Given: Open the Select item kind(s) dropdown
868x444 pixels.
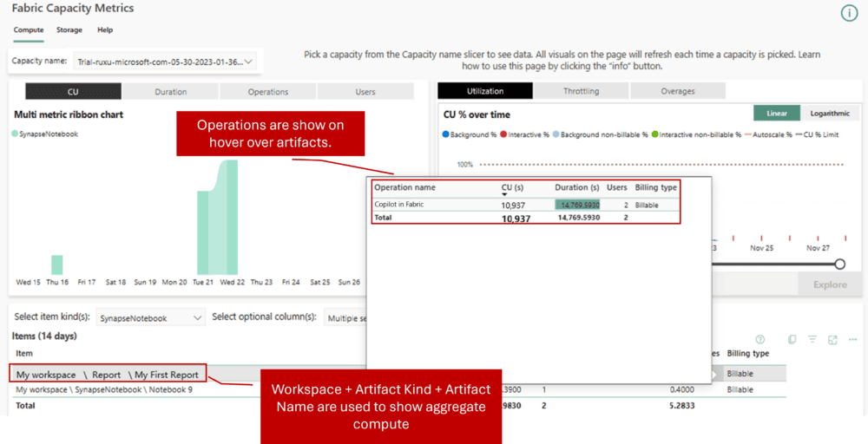Looking at the screenshot, I should (150, 318).
